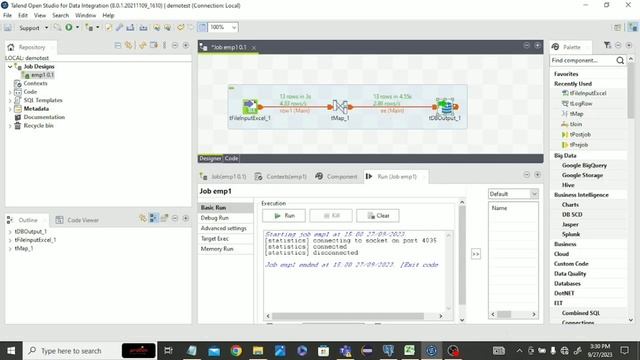Open the Help menu
640x360 pixels.
(x=108, y=15)
